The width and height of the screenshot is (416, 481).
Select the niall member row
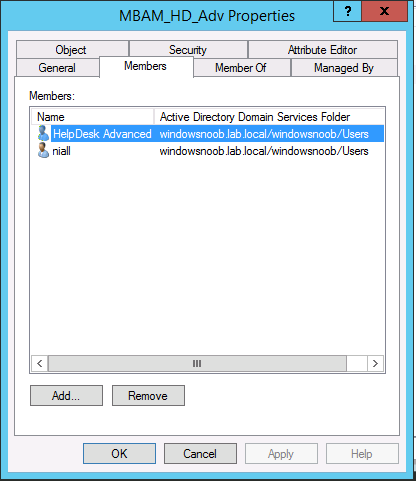pyautogui.click(x=207, y=151)
